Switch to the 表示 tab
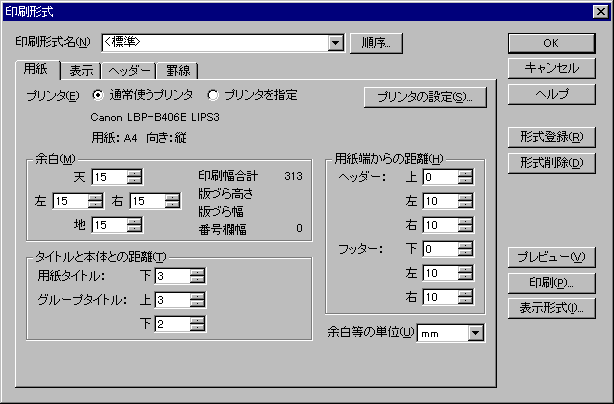614x404 pixels. 82,71
